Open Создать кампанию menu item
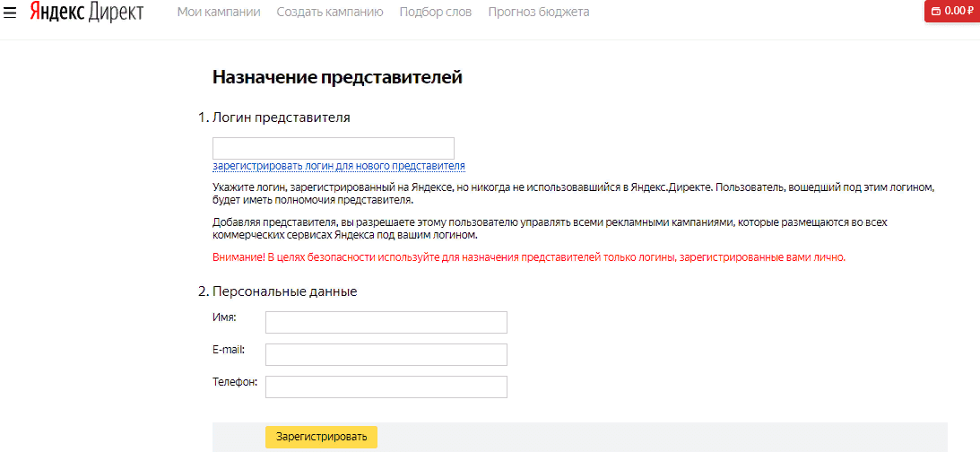980x452 pixels. (329, 13)
